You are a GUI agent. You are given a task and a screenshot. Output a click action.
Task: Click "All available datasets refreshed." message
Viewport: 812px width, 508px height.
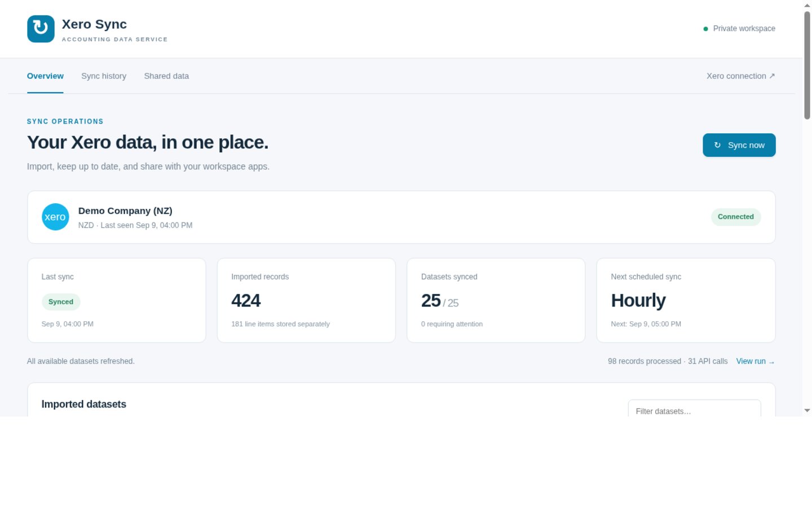click(81, 361)
